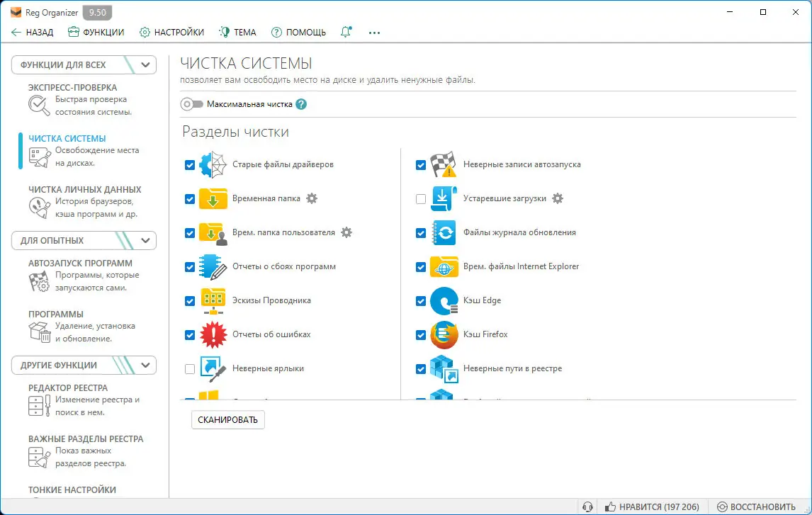Click the Врем. папка пользователя folder icon

(213, 233)
